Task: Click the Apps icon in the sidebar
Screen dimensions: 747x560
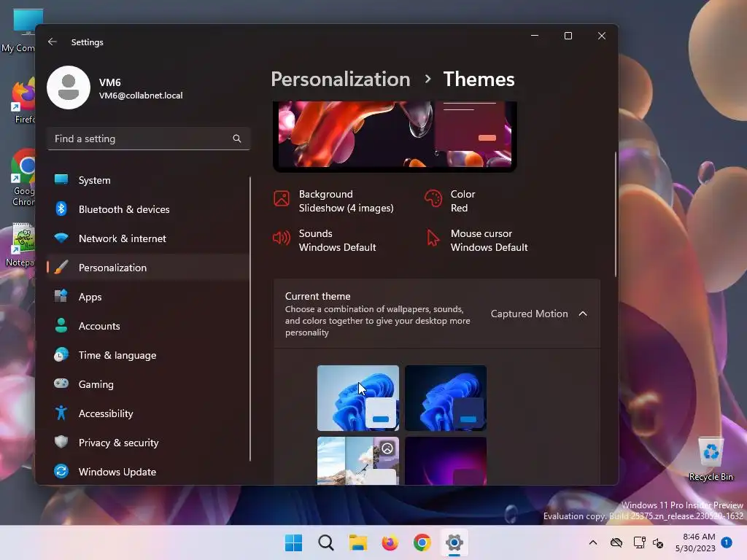Action: coord(61,296)
